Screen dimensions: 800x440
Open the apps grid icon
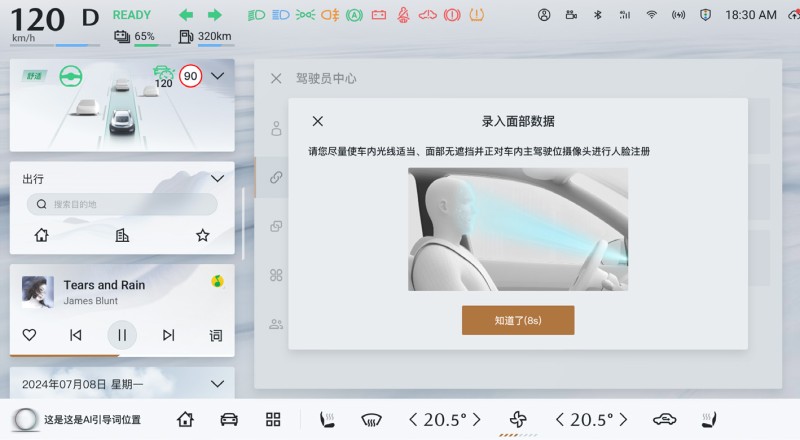[x=273, y=420]
